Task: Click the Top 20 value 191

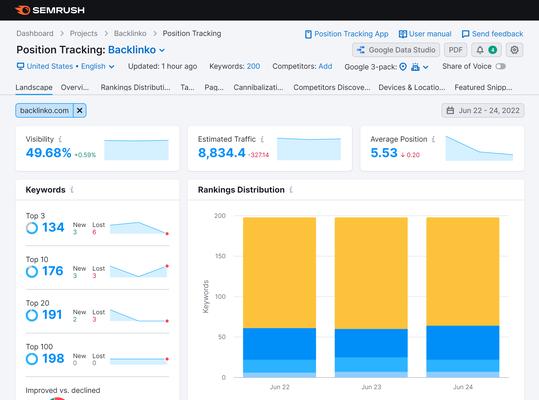Action: coord(52,315)
